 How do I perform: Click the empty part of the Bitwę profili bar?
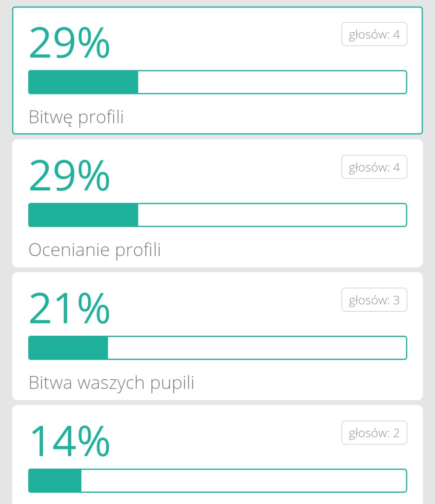point(272,82)
